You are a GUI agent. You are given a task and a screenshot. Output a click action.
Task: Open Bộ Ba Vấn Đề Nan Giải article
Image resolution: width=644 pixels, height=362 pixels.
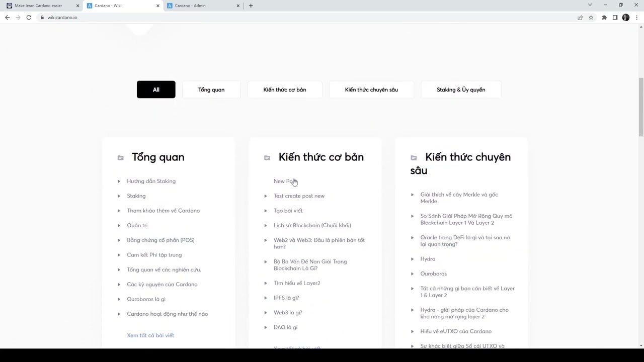[310, 265]
